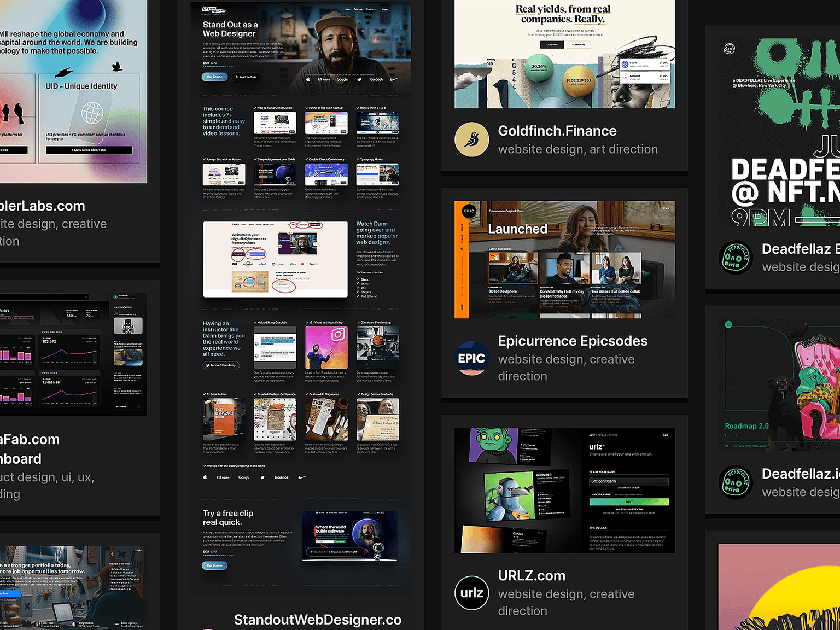
Task: Open the URLZ website screenshot
Action: click(x=565, y=491)
